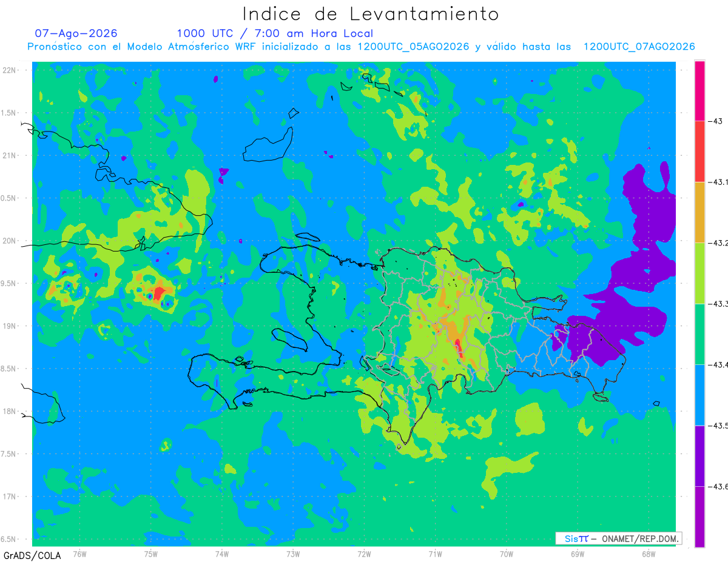Click the '8.5N' latitude label
The width and height of the screenshot is (728, 562).
tap(9, 369)
